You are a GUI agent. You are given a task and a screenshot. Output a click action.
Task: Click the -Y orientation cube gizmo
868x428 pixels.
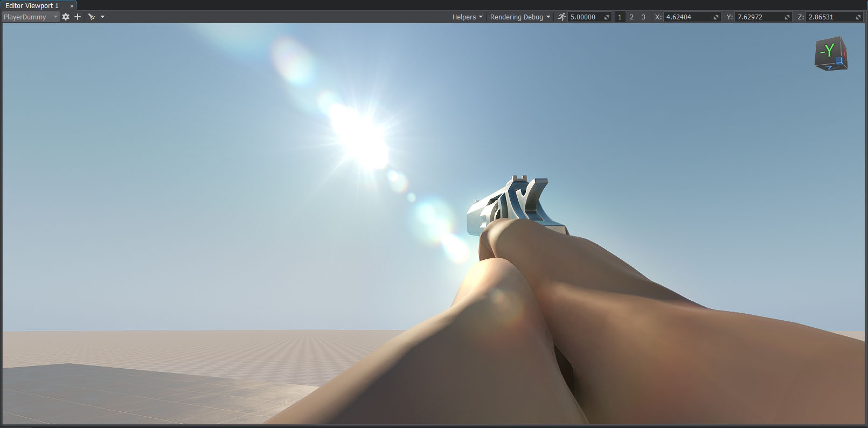pyautogui.click(x=830, y=54)
